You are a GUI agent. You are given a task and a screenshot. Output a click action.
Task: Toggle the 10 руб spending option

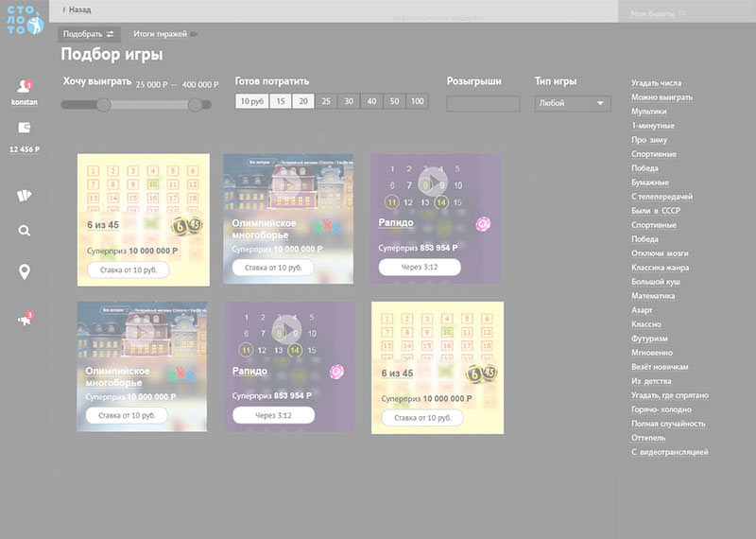tap(251, 101)
